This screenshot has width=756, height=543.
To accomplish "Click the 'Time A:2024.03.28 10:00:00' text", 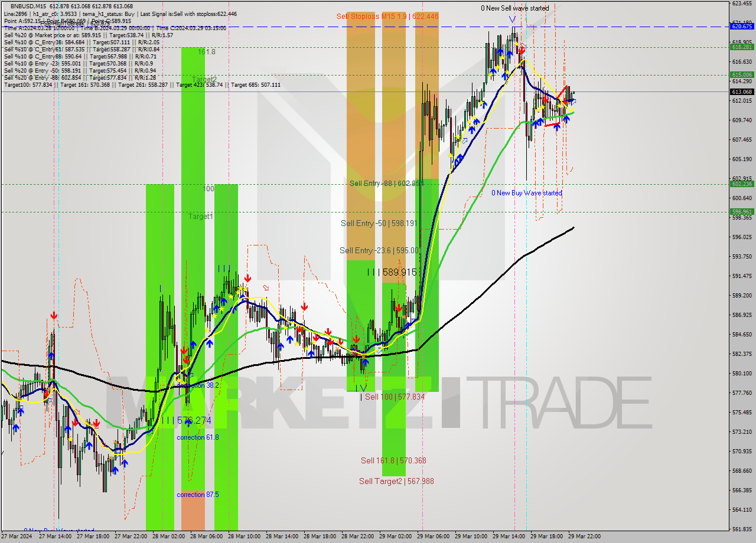I will pyautogui.click(x=39, y=28).
